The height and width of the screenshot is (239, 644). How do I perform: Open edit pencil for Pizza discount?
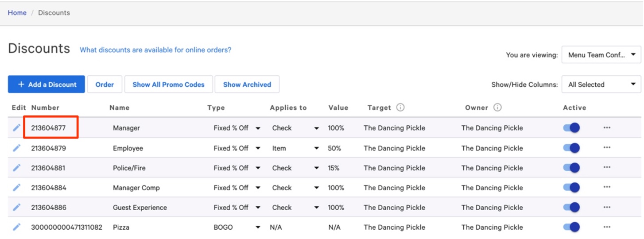pos(17,227)
